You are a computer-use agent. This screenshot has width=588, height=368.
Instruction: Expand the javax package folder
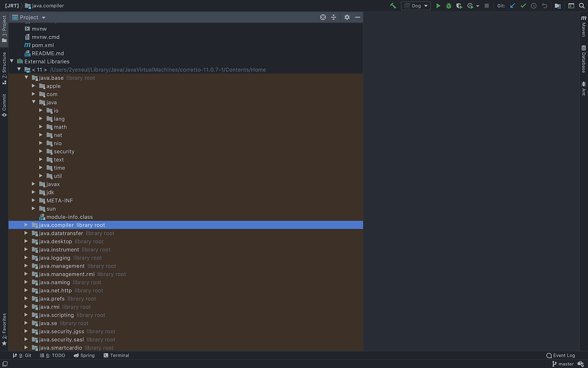tap(34, 184)
